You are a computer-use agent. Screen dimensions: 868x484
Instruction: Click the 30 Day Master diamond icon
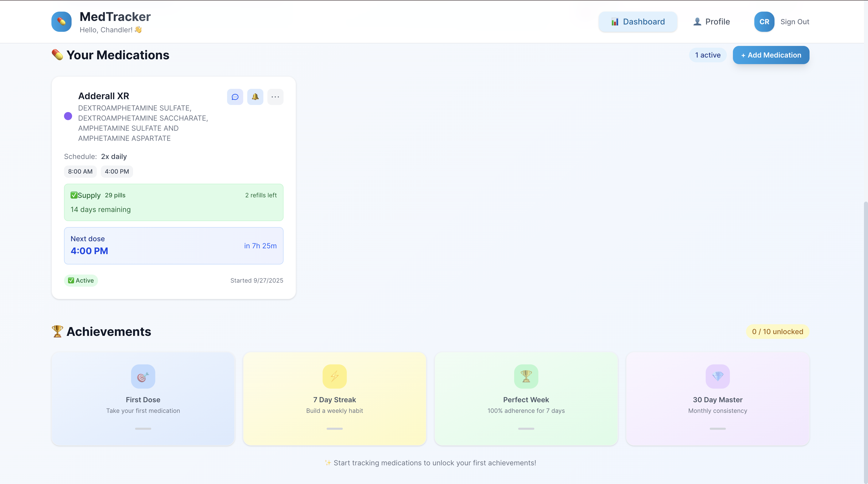coord(717,377)
